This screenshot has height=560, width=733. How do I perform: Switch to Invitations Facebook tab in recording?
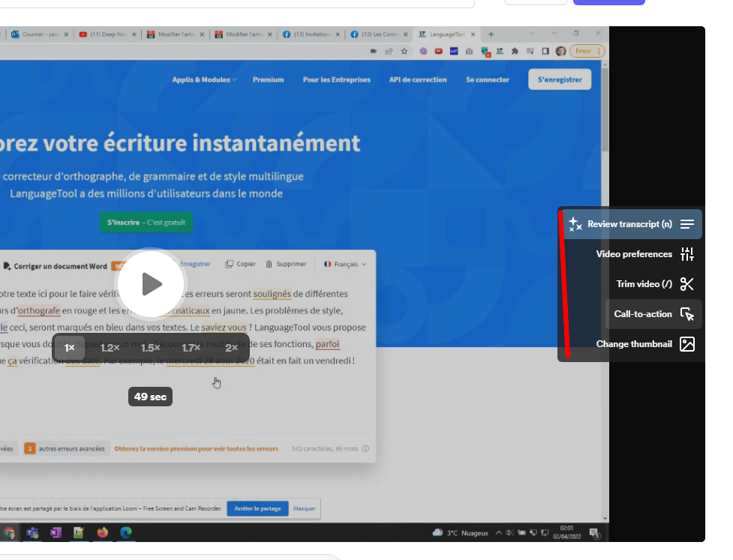(x=311, y=34)
